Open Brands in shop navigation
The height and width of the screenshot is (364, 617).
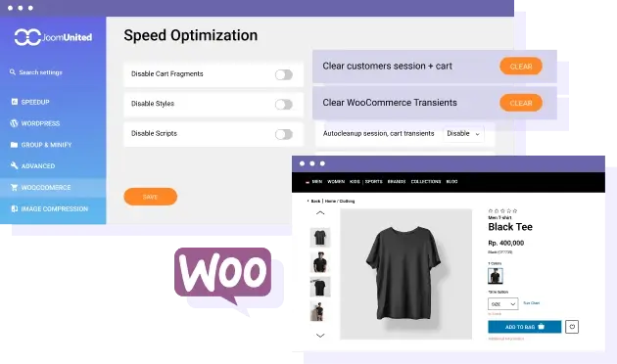pyautogui.click(x=397, y=182)
